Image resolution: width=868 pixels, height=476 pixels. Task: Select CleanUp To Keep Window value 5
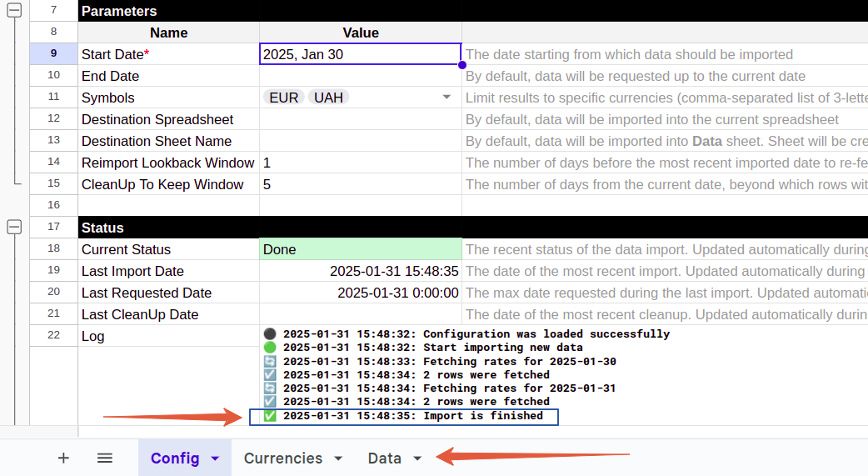point(361,184)
